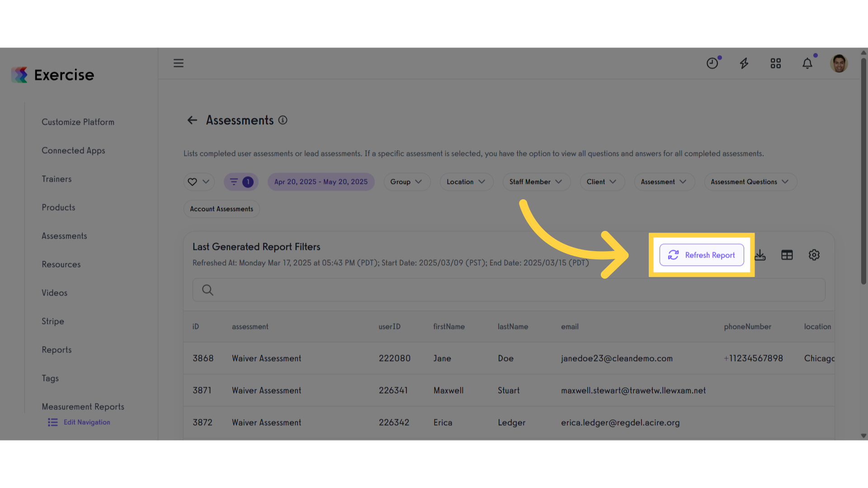868x488 pixels.
Task: Open Measurement Reports in sidebar
Action: (x=83, y=407)
